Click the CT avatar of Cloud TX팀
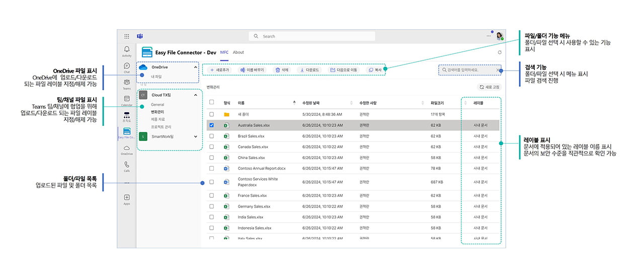The width and height of the screenshot is (644, 277). point(143,95)
